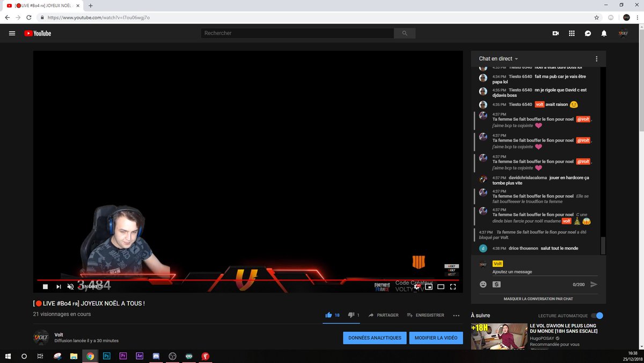Bookmark this page with the star
This screenshot has height=363, width=644.
click(597, 17)
